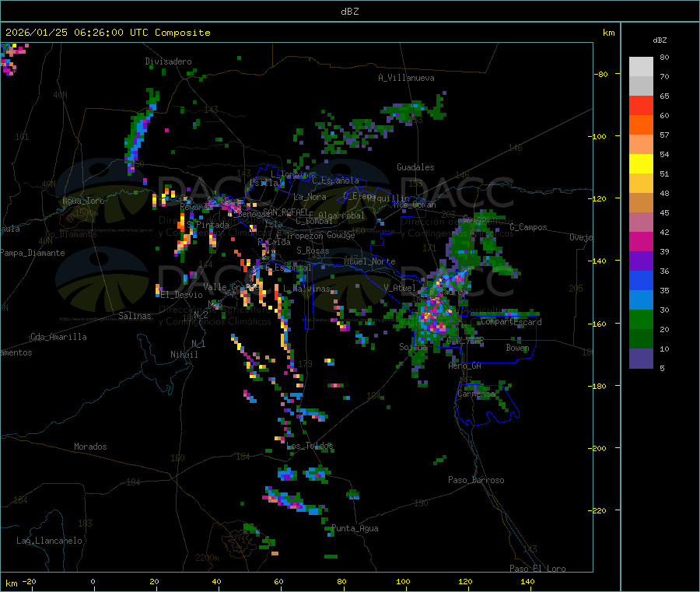The width and height of the screenshot is (700, 592).
Task: Select the 'Morados' place label
Action: click(x=91, y=447)
